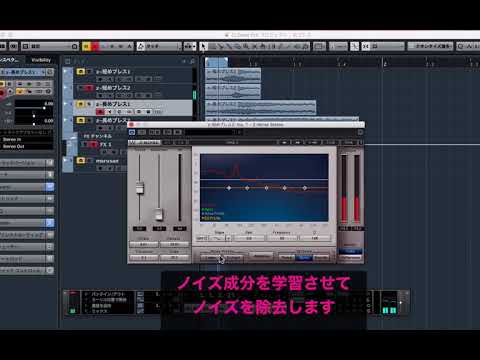Toggle mute on selected z-長めブレス1 track
Screen dimensions: 480x360
tap(80, 104)
